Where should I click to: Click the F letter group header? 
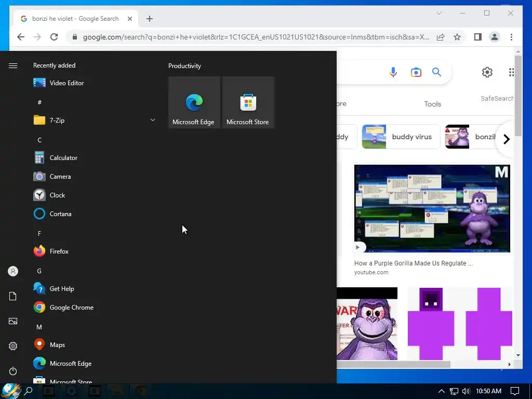39,233
